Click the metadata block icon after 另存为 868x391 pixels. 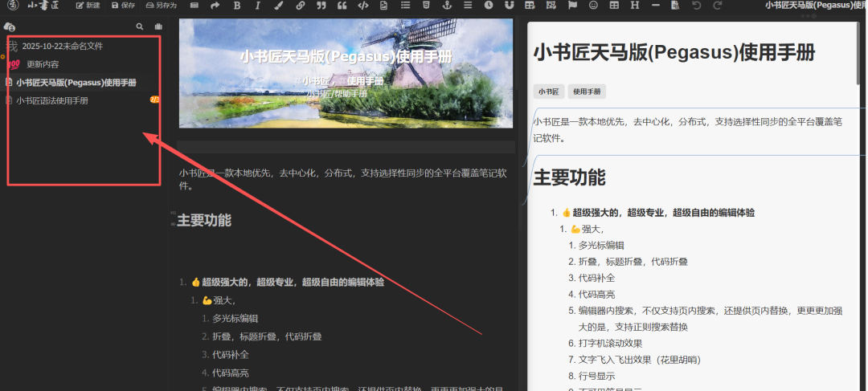tap(194, 6)
